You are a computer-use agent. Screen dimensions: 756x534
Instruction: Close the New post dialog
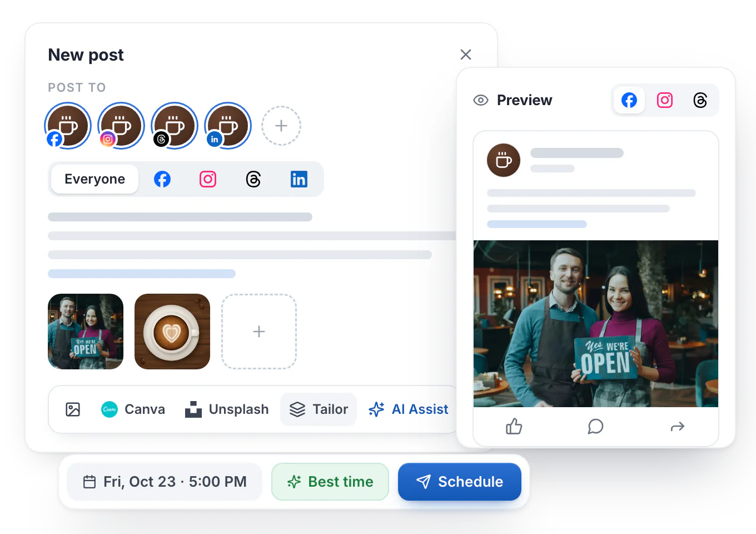(x=466, y=55)
